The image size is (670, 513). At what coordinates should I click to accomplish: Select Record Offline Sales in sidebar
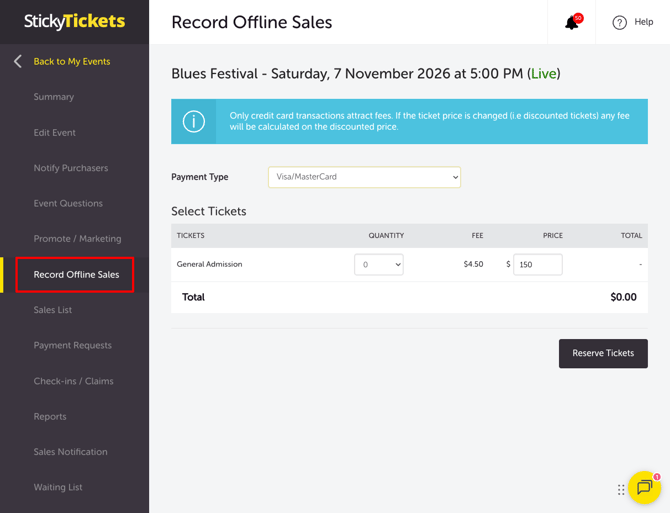[76, 275]
